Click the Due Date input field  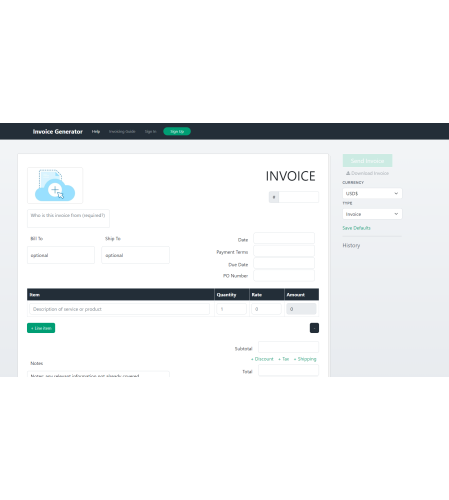[284, 263]
